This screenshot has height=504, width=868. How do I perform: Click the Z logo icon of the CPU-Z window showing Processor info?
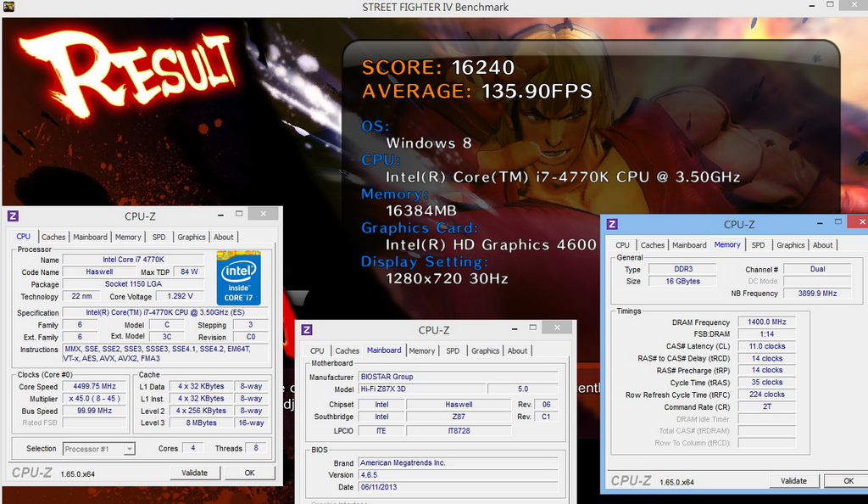[13, 216]
